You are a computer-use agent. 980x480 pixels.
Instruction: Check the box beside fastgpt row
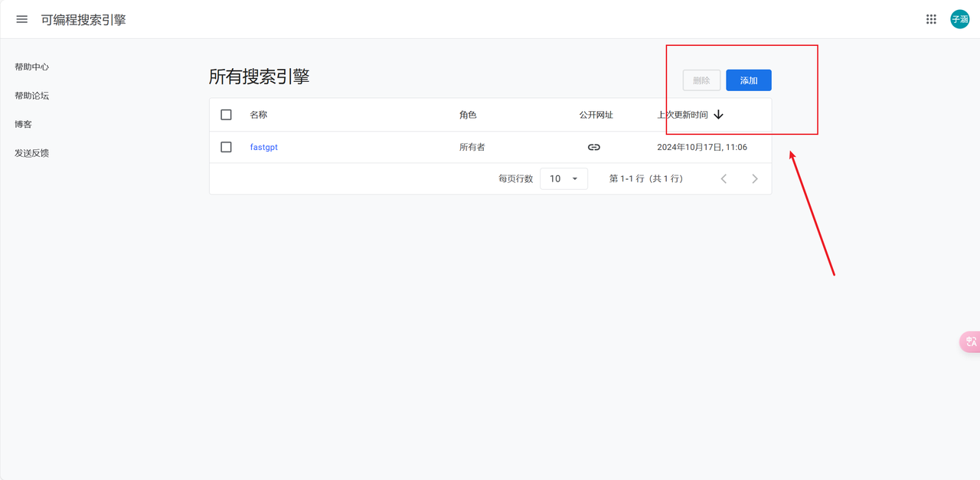226,147
